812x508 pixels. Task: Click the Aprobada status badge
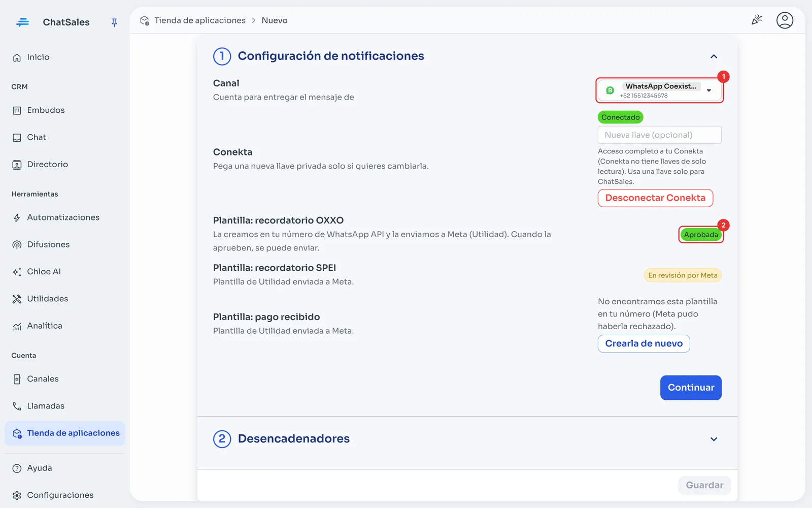tap(701, 235)
